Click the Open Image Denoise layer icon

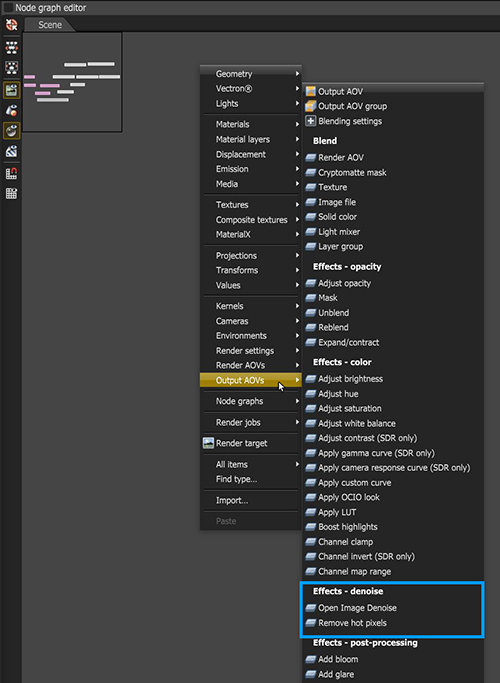pos(310,608)
